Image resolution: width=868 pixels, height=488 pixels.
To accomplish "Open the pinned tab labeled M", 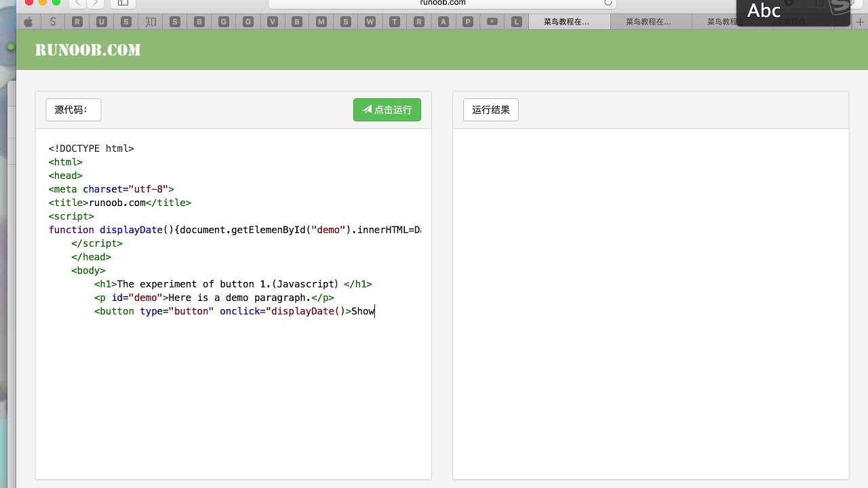I will (x=321, y=22).
